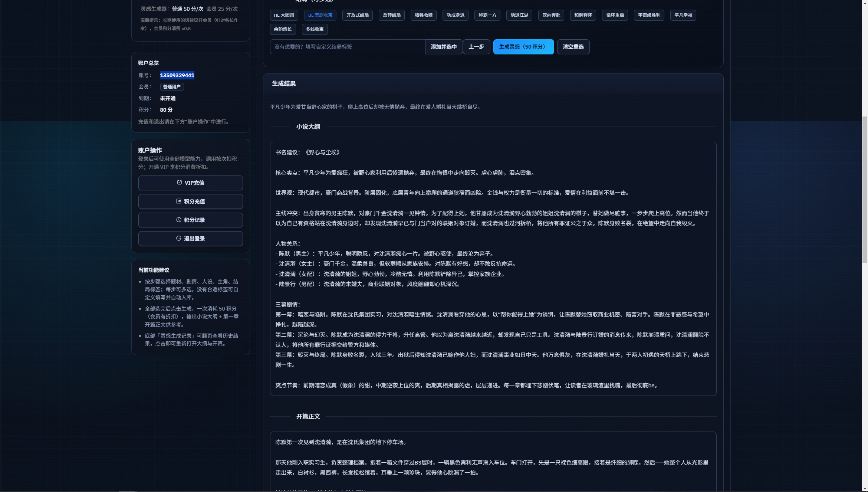Image resolution: width=868 pixels, height=492 pixels.
Task: Select the 宇宙级胜利 tag
Action: pyautogui.click(x=649, y=15)
